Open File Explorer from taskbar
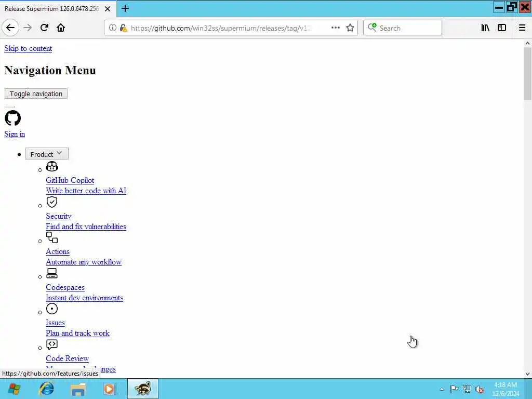Image resolution: width=532 pixels, height=399 pixels. click(78, 389)
